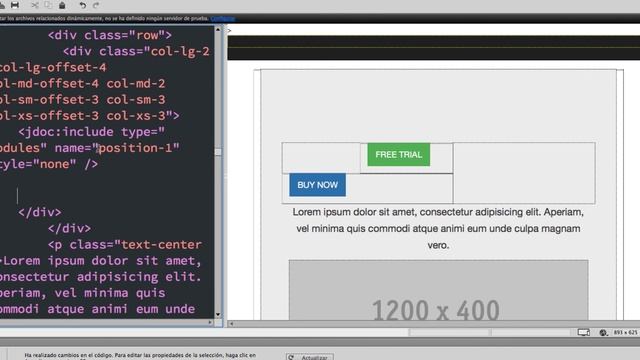Click the Cut (scissors) toolbar icon
Image resolution: width=640 pixels, height=360 pixels.
coord(35,5)
